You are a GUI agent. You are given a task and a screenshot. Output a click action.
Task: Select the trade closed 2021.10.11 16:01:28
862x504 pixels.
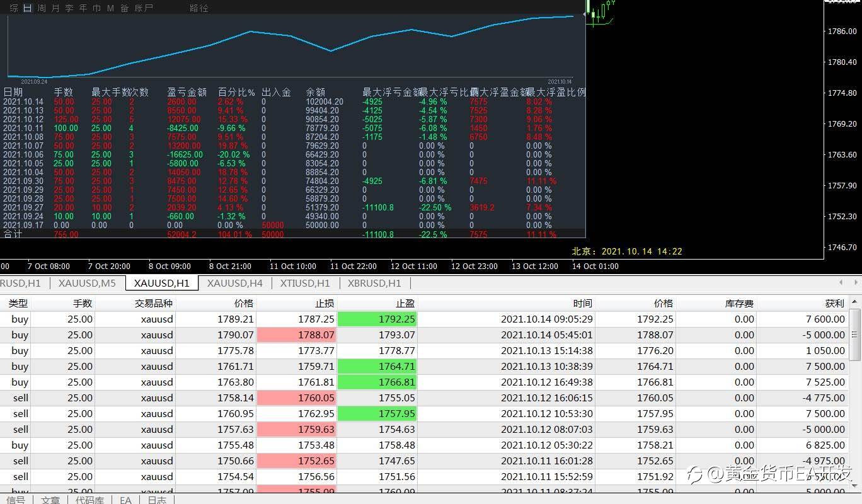pos(425,461)
